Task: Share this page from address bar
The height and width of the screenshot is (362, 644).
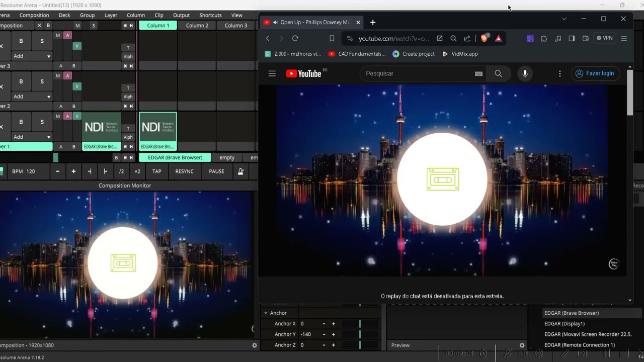Action: 467,38
